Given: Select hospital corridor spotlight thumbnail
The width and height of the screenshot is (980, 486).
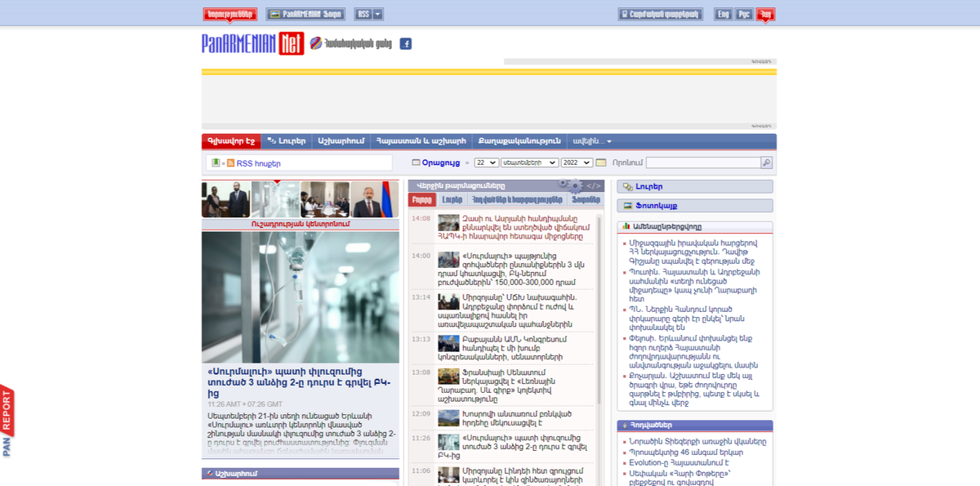Looking at the screenshot, I should (275, 199).
